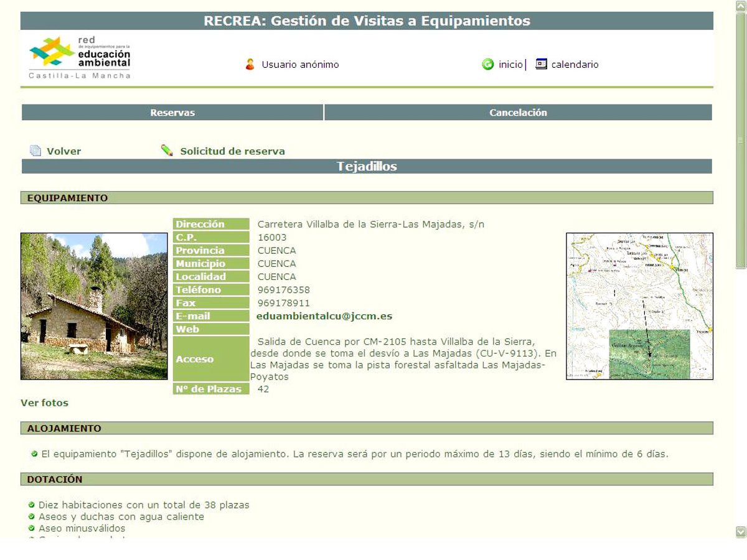
Task: Click the green bullet beside alojamiento text
Action: point(34,454)
